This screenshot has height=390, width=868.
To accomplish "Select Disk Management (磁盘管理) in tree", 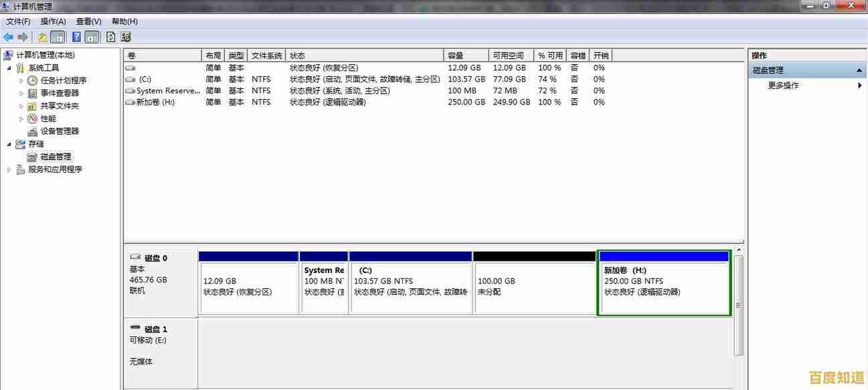I will pyautogui.click(x=56, y=157).
